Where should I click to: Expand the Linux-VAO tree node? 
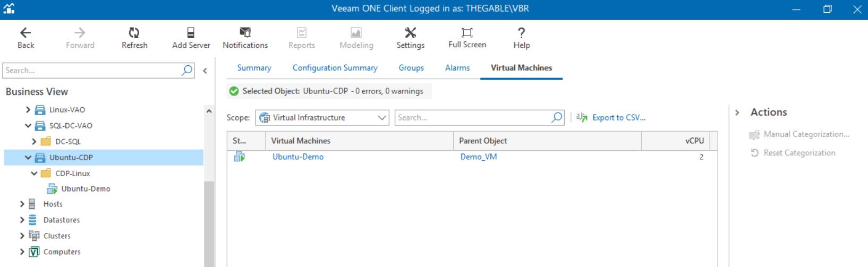click(28, 110)
